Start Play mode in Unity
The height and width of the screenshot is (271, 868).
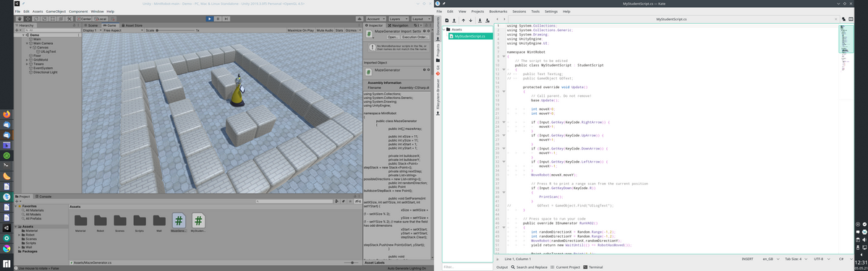click(210, 19)
